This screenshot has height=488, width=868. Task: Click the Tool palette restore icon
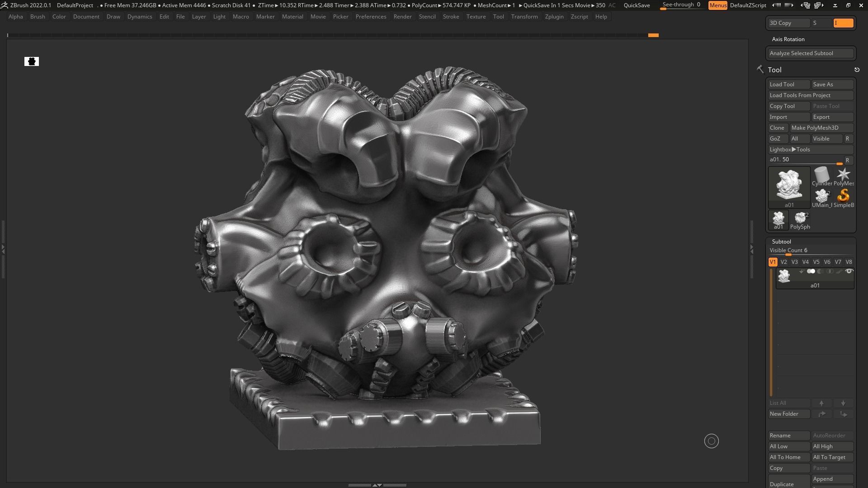coord(857,70)
